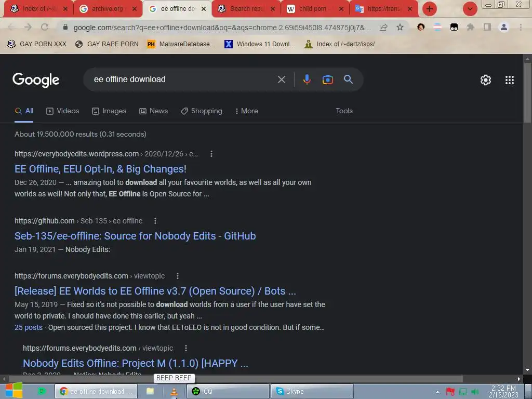Open the folder icon in the taskbar
The height and width of the screenshot is (399, 532).
coord(150,391)
